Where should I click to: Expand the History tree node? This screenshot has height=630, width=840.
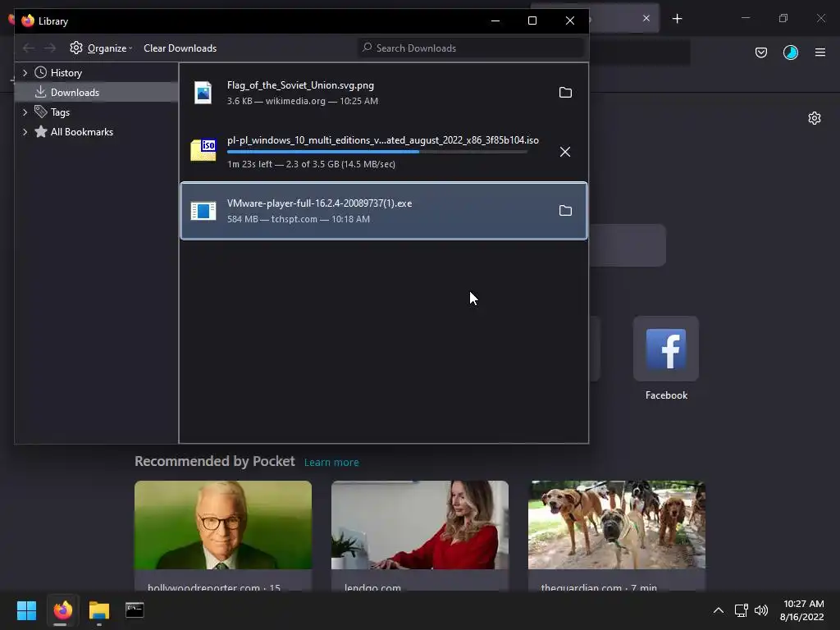click(25, 73)
